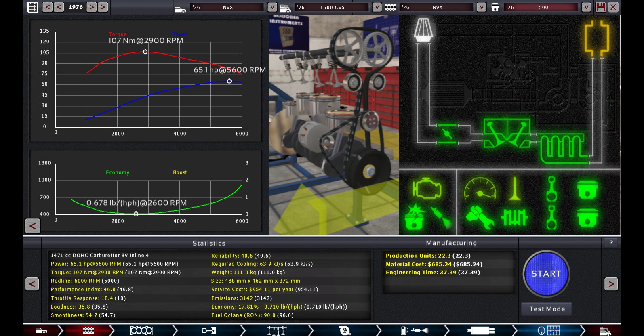Open the car model dropdown for '76 NVX

coord(272,7)
